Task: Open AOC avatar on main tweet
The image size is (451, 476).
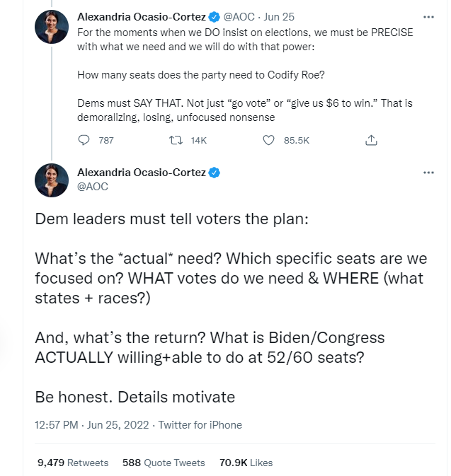Action: pyautogui.click(x=52, y=180)
